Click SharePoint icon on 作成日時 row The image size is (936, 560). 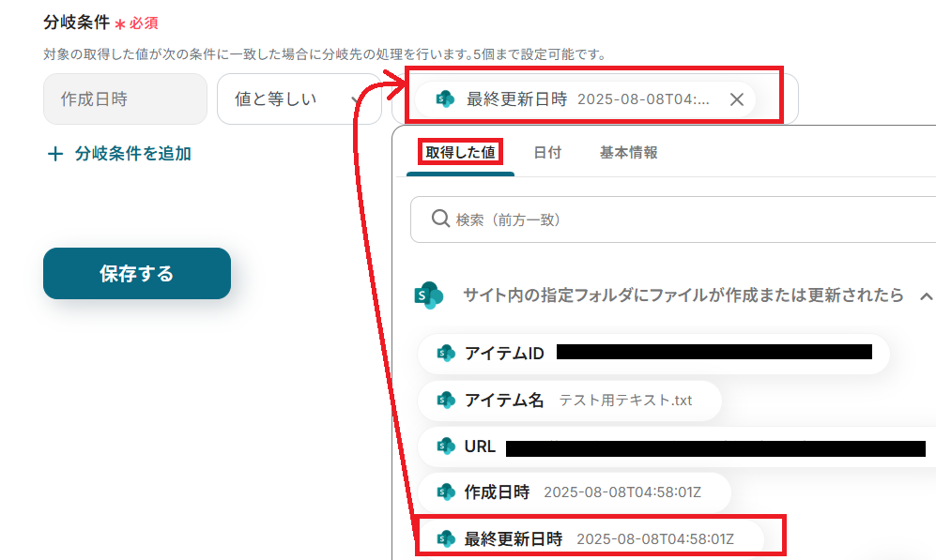click(445, 492)
